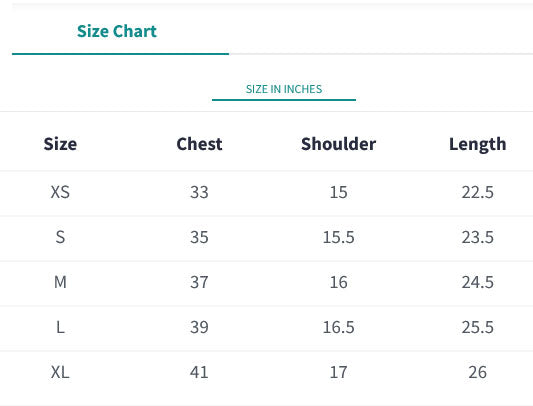Select the S size row label
Viewport: 533px width, 406px height.
point(60,237)
